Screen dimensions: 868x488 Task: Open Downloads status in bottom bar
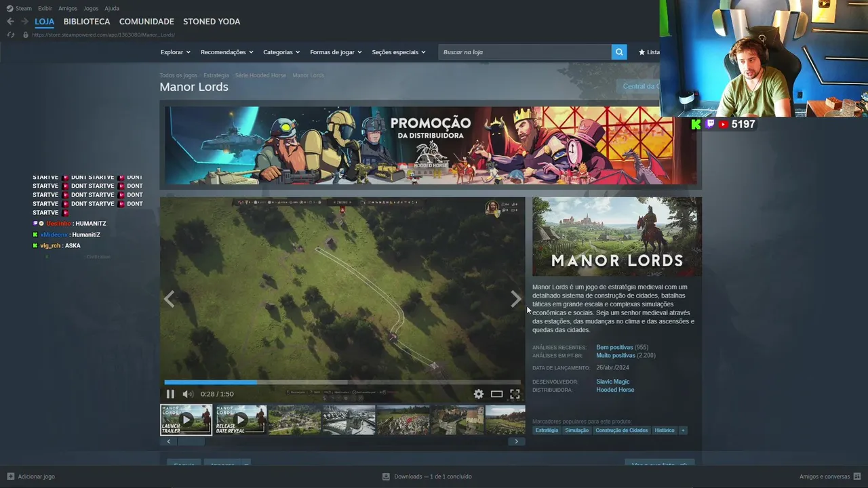pyautogui.click(x=433, y=476)
